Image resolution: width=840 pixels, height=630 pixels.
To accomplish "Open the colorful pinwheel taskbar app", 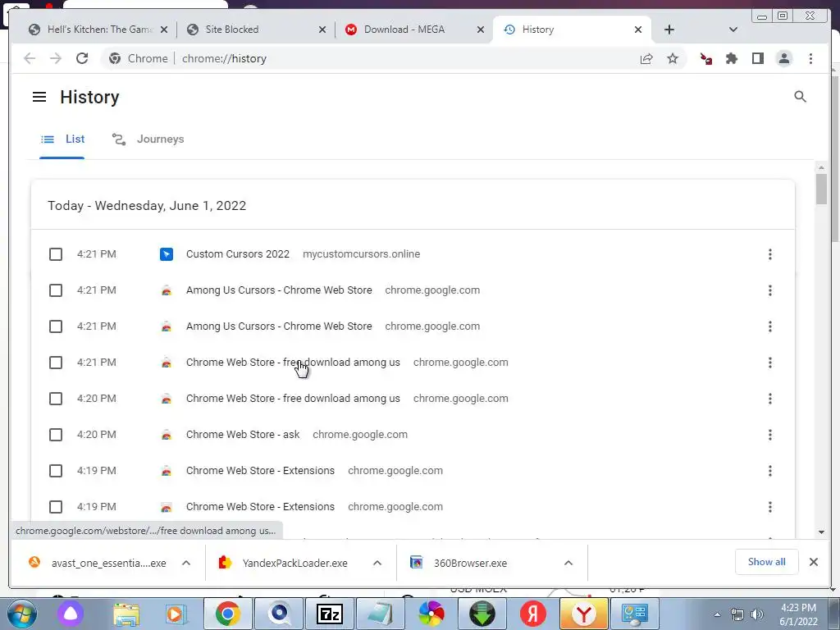I will 431,614.
